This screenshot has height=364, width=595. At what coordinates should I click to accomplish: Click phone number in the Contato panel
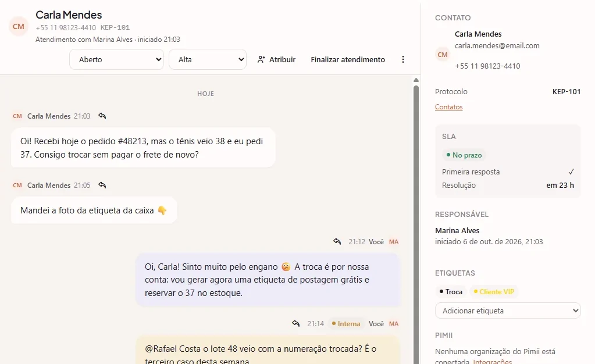[487, 66]
